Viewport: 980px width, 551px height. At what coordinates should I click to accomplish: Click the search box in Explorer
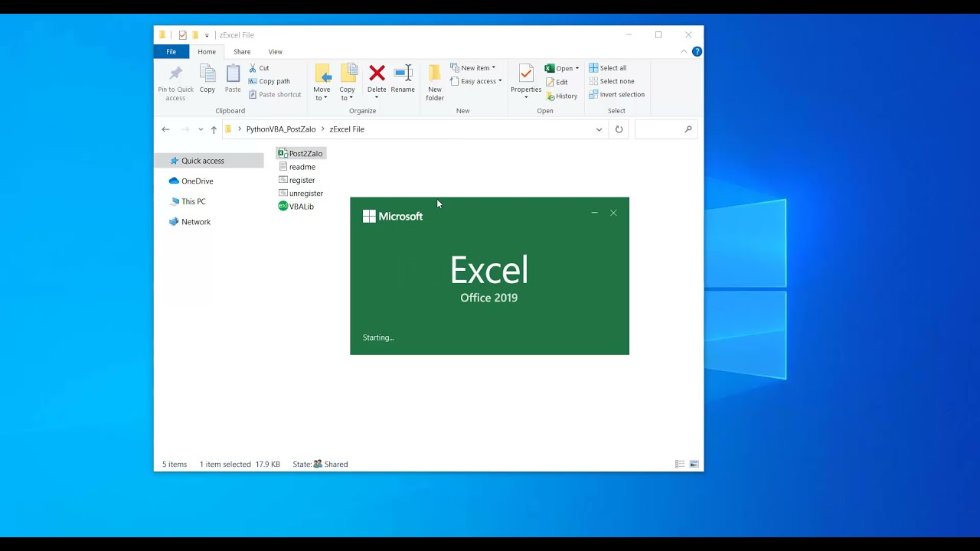(x=665, y=129)
